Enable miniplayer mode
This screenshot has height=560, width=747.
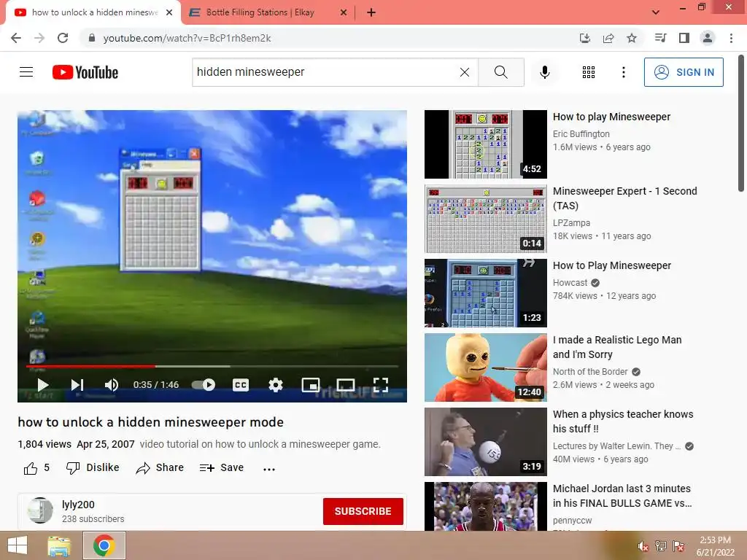point(311,385)
